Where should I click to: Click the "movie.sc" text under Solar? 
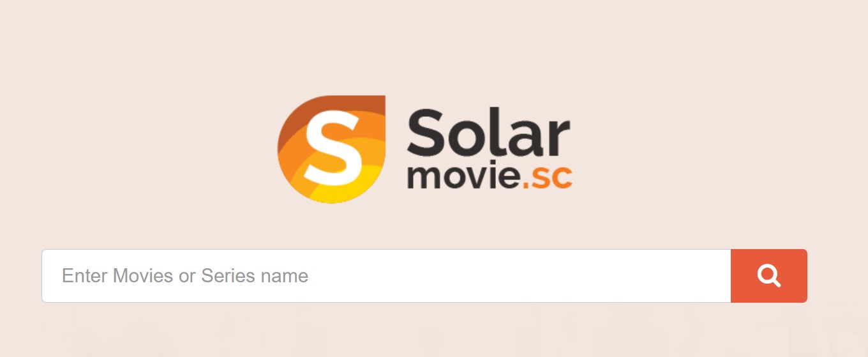[490, 177]
